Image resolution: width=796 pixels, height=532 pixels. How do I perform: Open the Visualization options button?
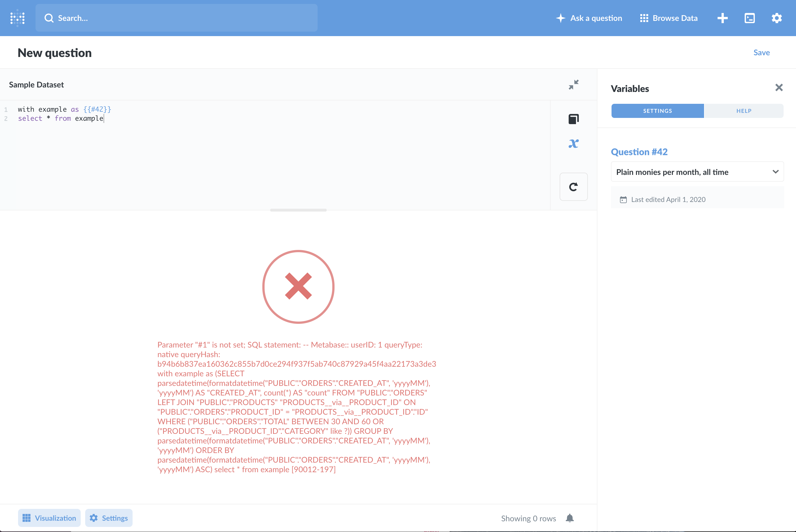point(49,518)
